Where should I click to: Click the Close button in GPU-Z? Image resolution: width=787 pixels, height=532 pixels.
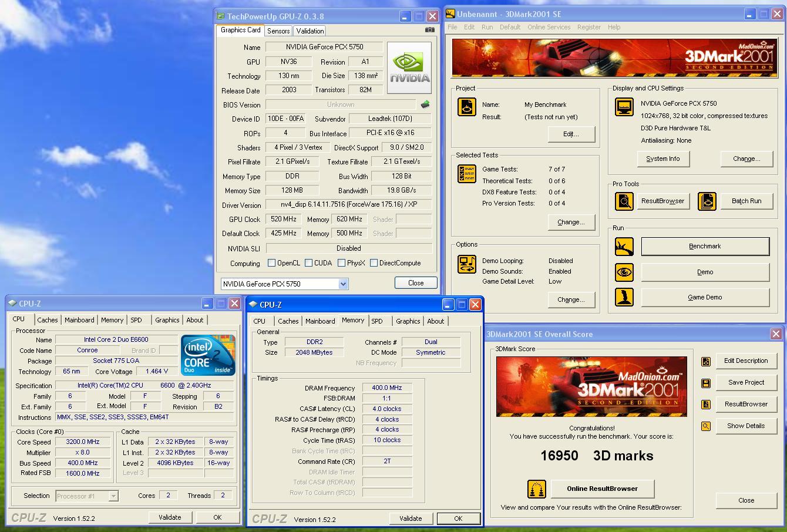(x=416, y=283)
